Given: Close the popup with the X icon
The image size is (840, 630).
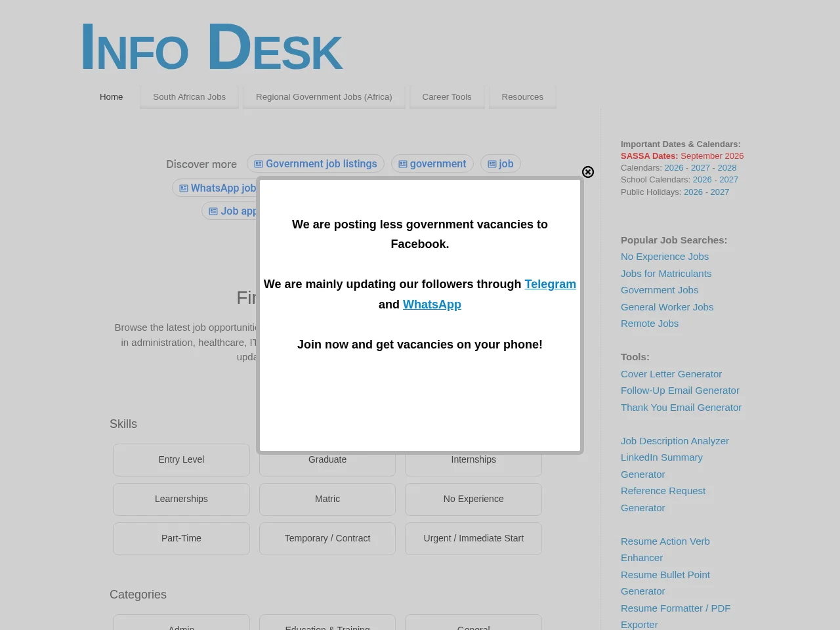Looking at the screenshot, I should tap(588, 172).
